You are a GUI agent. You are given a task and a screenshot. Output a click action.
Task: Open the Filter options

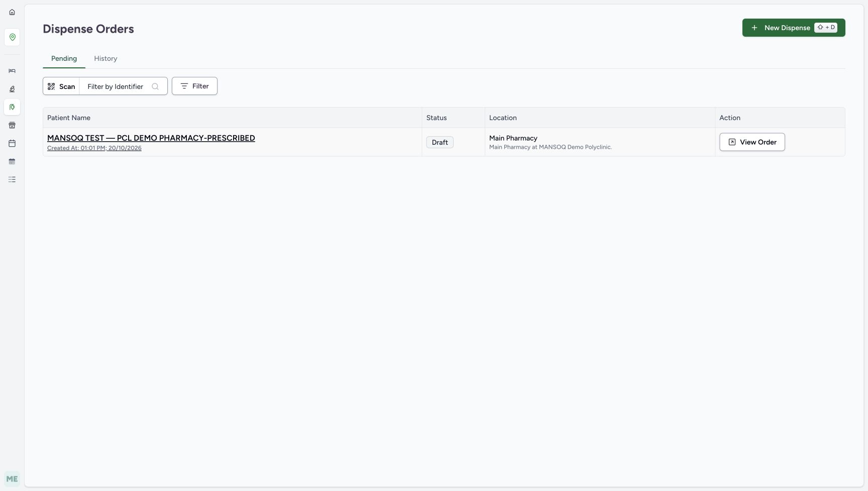(194, 86)
